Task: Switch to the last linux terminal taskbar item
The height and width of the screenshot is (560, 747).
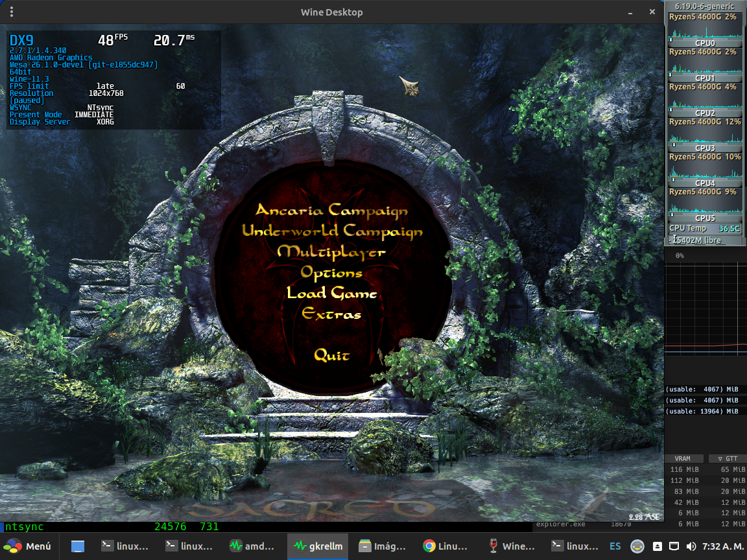Action: tap(575, 546)
